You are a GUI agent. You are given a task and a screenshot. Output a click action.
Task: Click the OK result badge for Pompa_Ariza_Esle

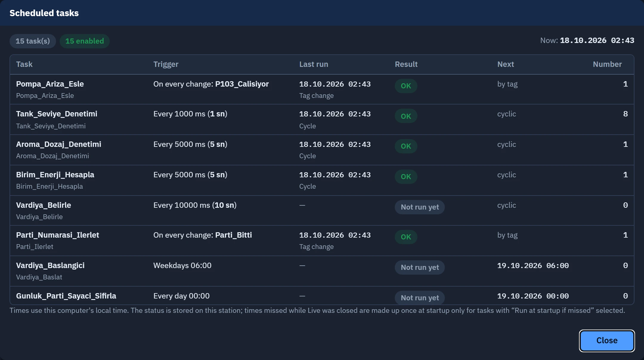coord(406,86)
